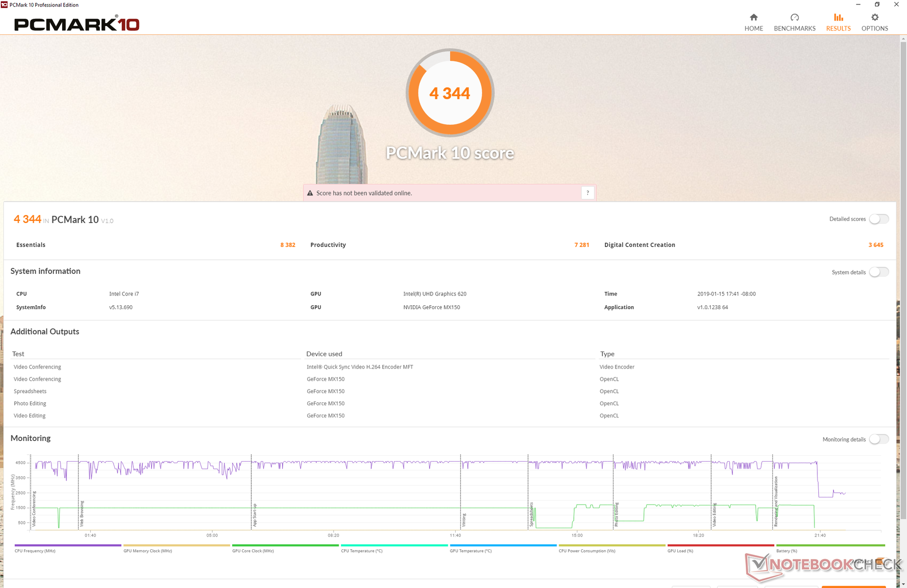This screenshot has width=907, height=588.
Task: Click the 'Device used' column header
Action: point(324,354)
